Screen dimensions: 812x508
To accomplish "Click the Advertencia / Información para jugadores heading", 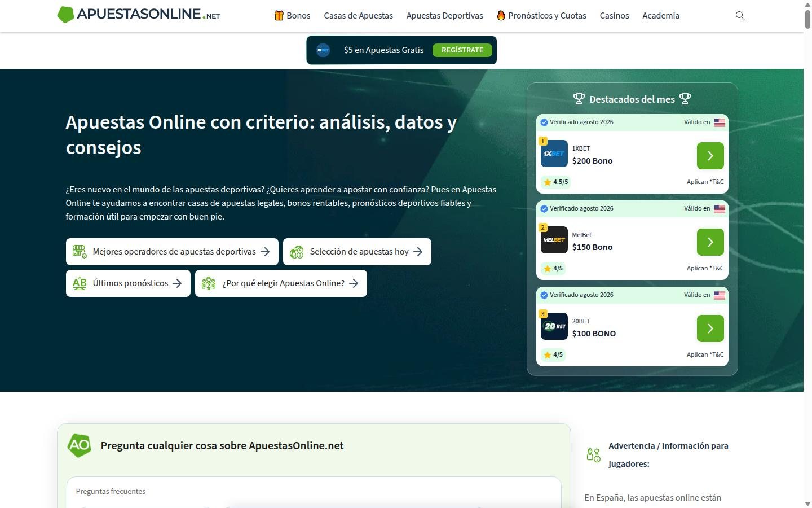I will pyautogui.click(x=668, y=455).
